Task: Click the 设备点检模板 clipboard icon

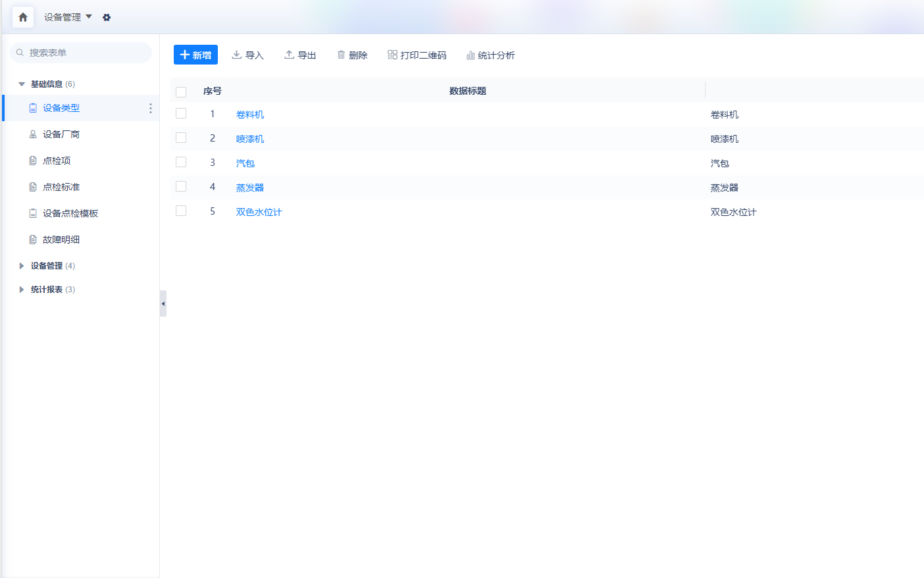Action: (33, 213)
